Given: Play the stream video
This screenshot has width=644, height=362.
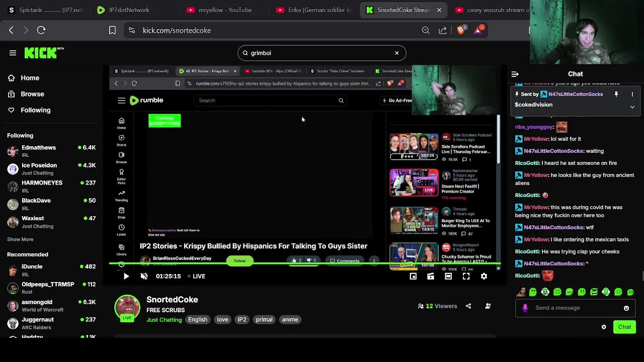Looking at the screenshot, I should coord(126,276).
